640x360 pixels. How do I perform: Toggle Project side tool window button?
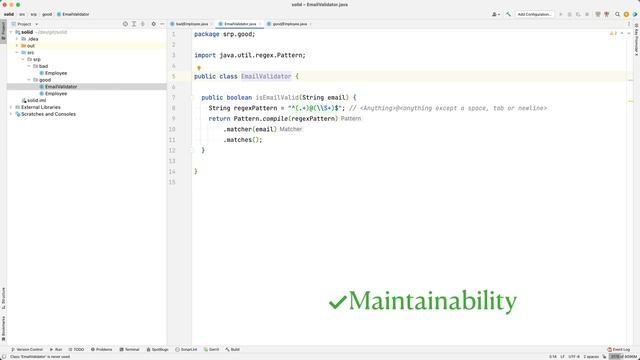tap(3, 31)
